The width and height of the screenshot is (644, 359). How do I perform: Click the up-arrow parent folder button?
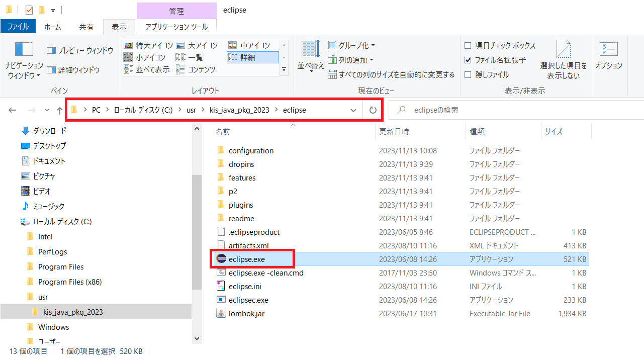click(x=60, y=110)
